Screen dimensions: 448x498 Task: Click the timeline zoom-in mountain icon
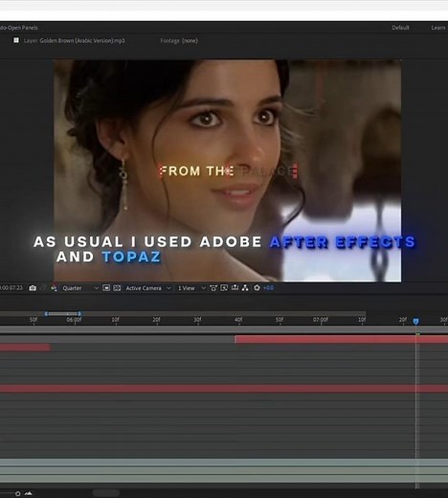coord(29,493)
